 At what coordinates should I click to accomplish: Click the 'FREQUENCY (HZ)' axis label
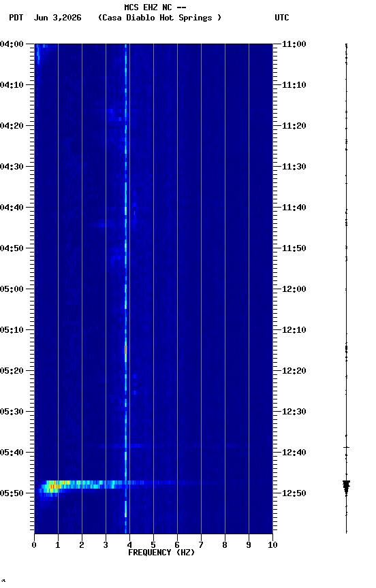click(161, 553)
